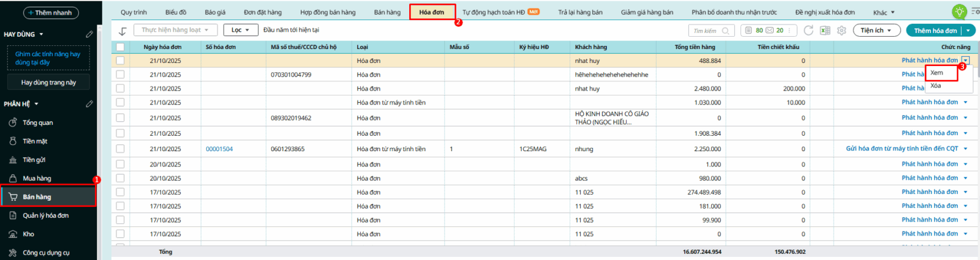The image size is (980, 260).
Task: Check the box for the nhat huy 488.884 row
Action: pyautogui.click(x=120, y=61)
